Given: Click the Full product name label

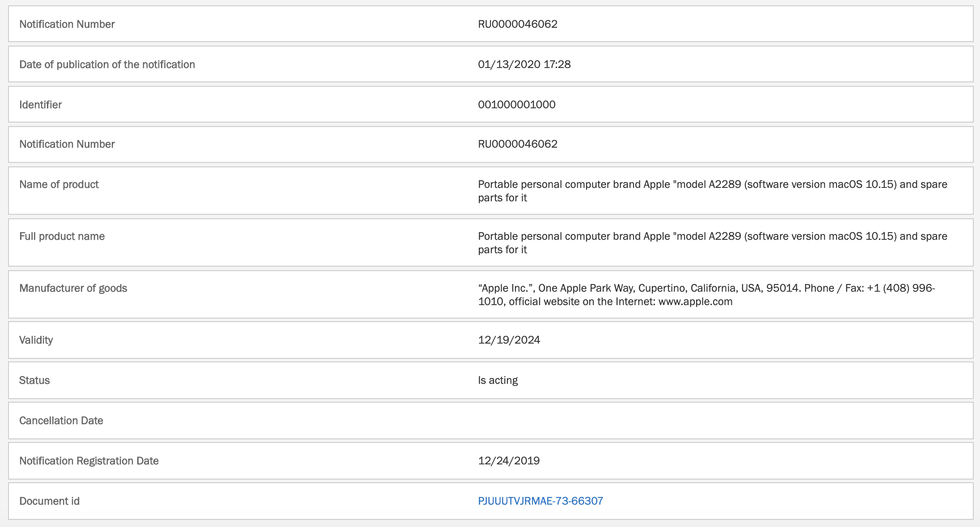Looking at the screenshot, I should (x=62, y=236).
